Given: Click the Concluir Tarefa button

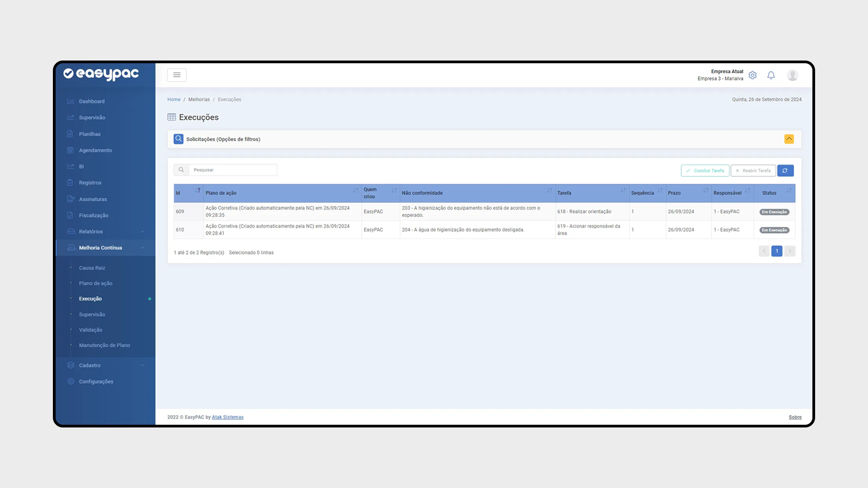Looking at the screenshot, I should click(x=705, y=170).
